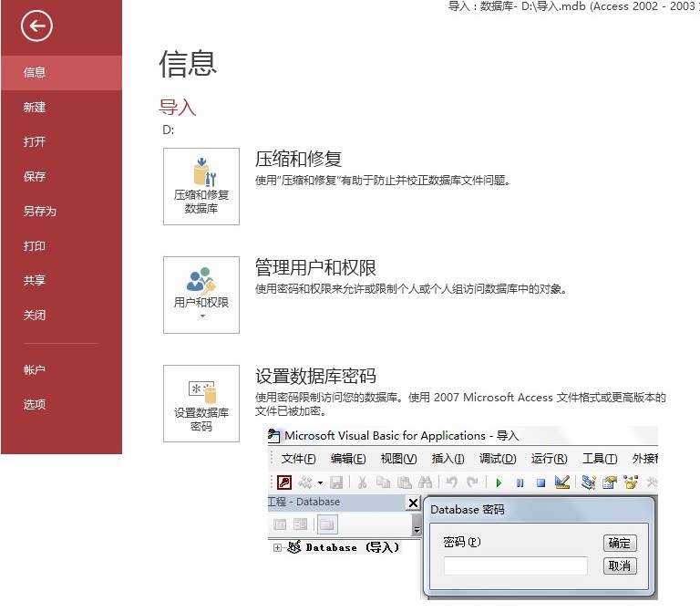Click the 密码(P) input field
This screenshot has width=700, height=612.
[516, 566]
